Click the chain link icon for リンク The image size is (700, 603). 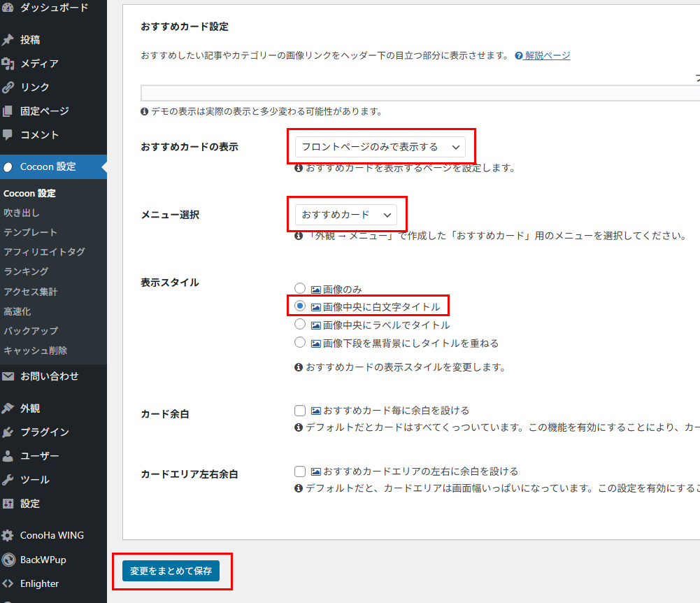8,87
